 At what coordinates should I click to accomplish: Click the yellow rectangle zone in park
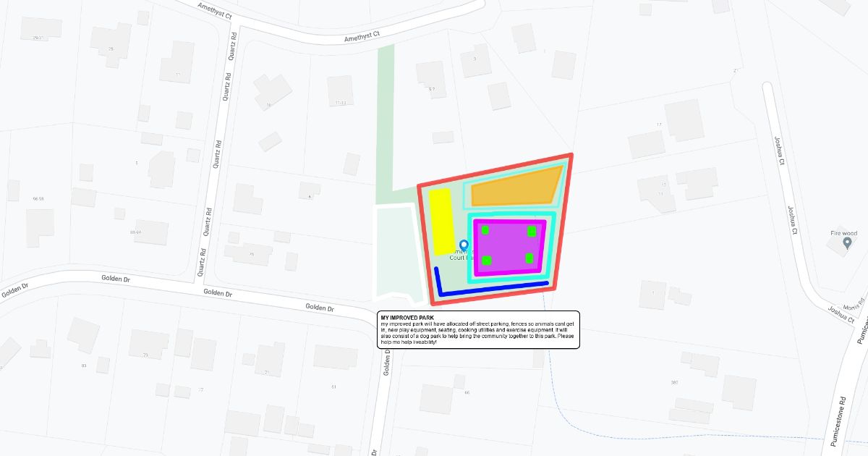(x=440, y=221)
